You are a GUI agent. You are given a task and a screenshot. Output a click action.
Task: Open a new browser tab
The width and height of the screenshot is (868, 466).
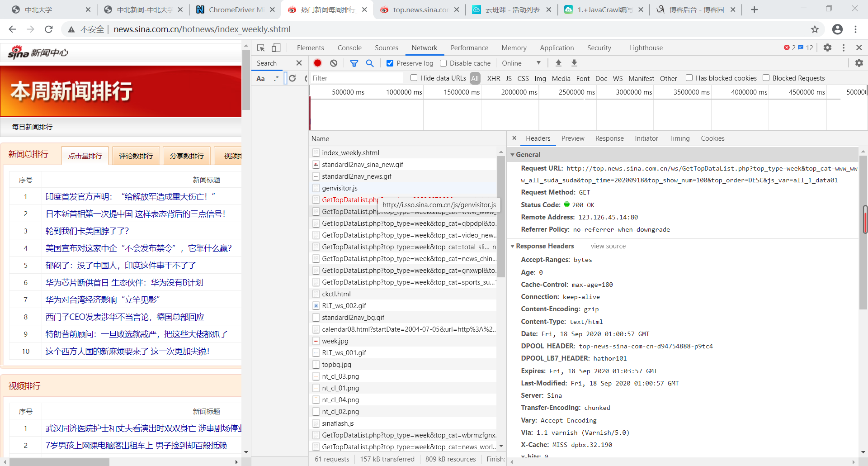(754, 10)
